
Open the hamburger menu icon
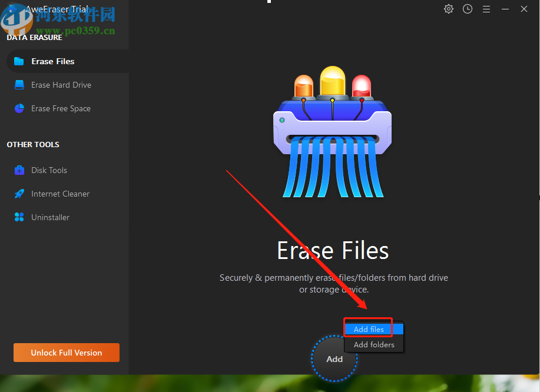486,9
